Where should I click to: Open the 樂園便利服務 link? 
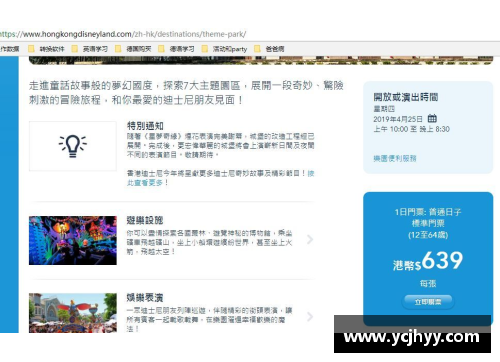coord(395,158)
